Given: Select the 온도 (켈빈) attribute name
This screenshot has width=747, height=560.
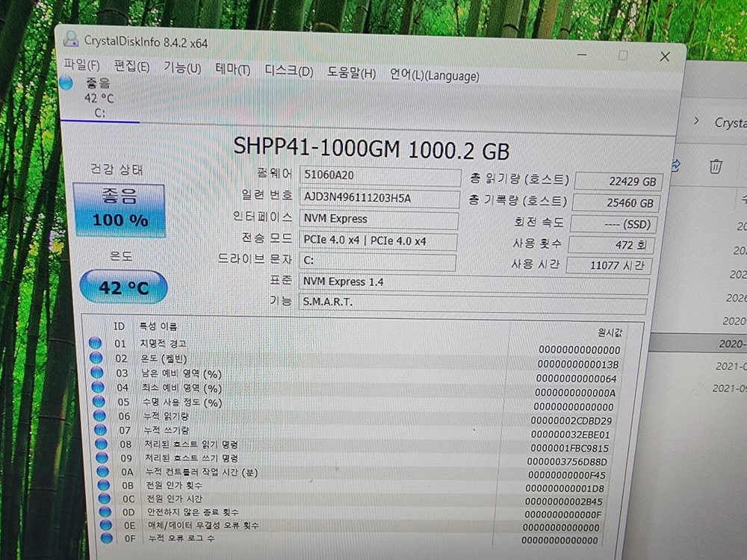Looking at the screenshot, I should [x=164, y=358].
